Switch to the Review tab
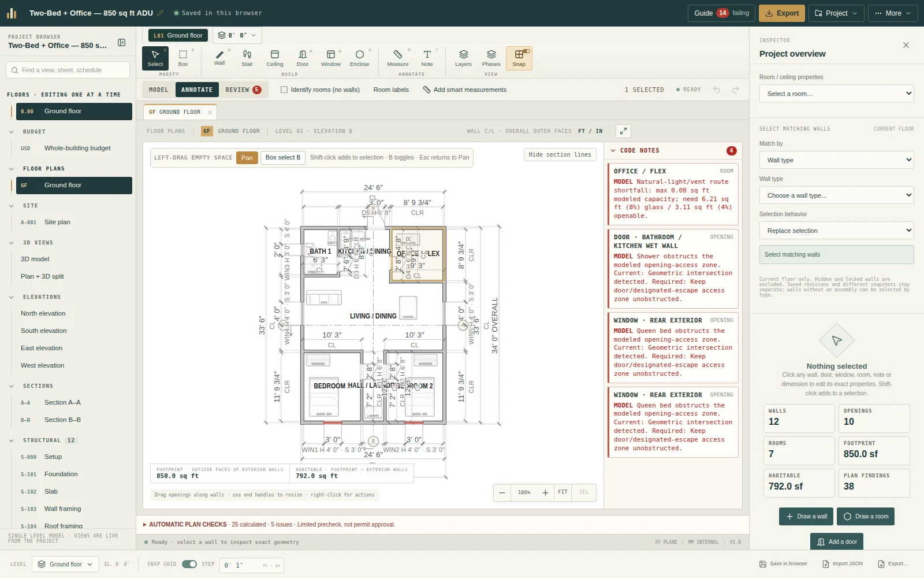The height and width of the screenshot is (578, 924). coord(243,90)
